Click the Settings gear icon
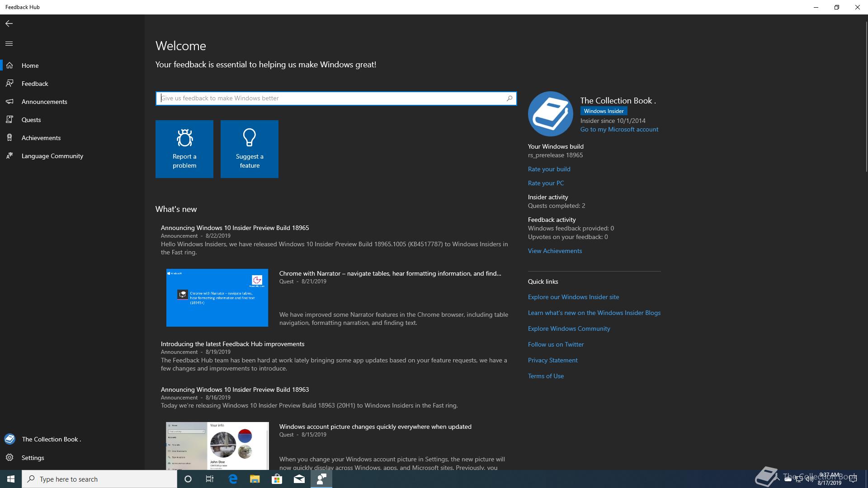 click(x=9, y=458)
